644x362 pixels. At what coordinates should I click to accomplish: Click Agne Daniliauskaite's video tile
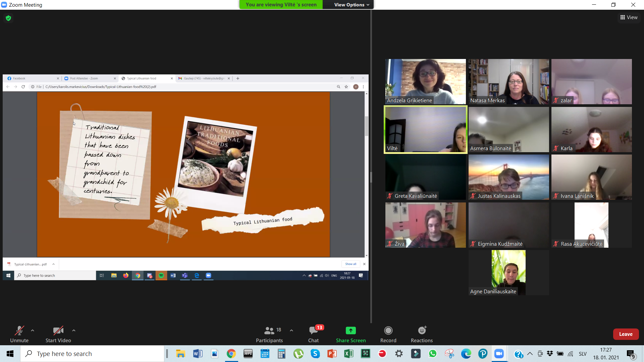click(x=508, y=273)
